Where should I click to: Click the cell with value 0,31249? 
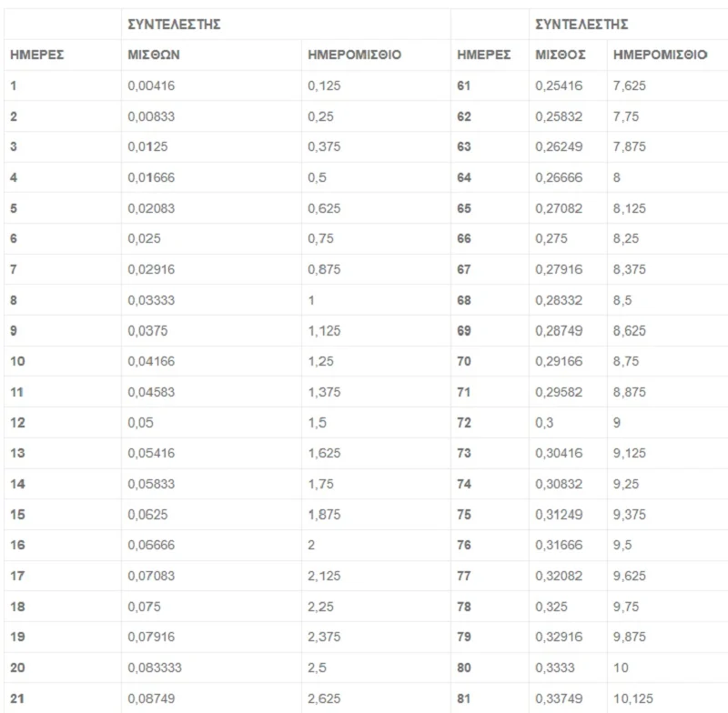pos(560,515)
